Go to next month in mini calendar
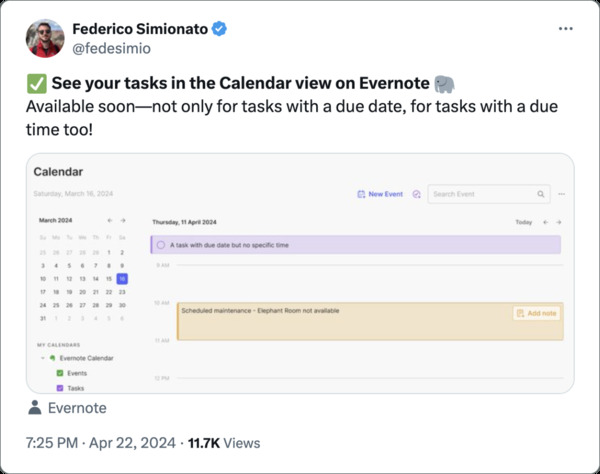600x474 pixels. [x=123, y=220]
